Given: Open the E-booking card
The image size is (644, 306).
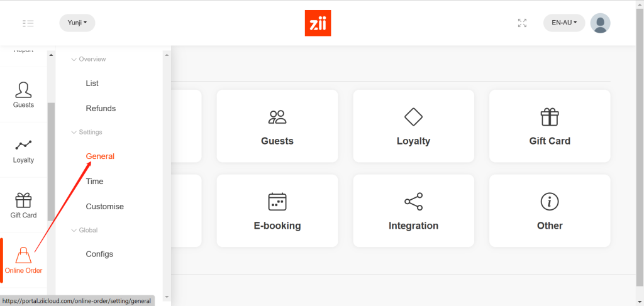Looking at the screenshot, I should pos(277,210).
